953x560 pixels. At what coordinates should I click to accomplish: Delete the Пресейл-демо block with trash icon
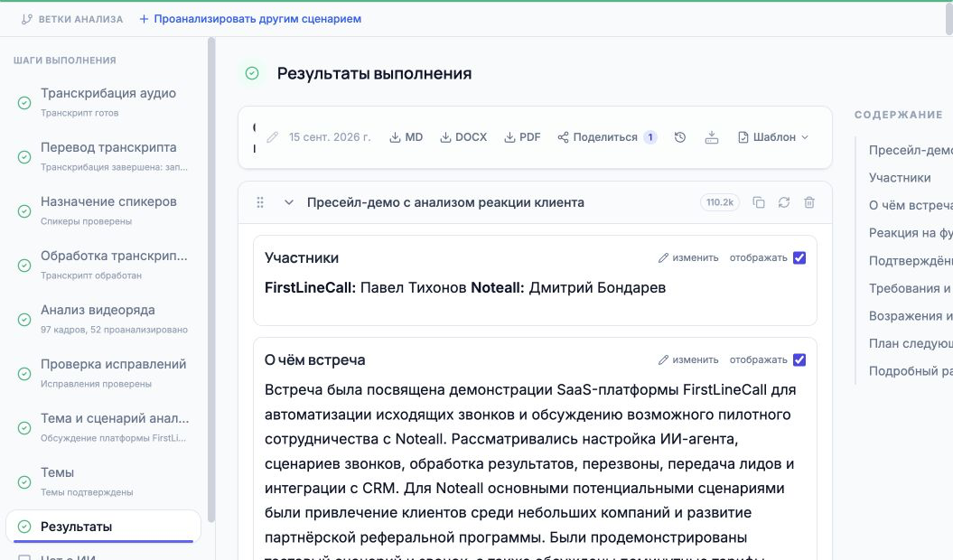coord(809,202)
